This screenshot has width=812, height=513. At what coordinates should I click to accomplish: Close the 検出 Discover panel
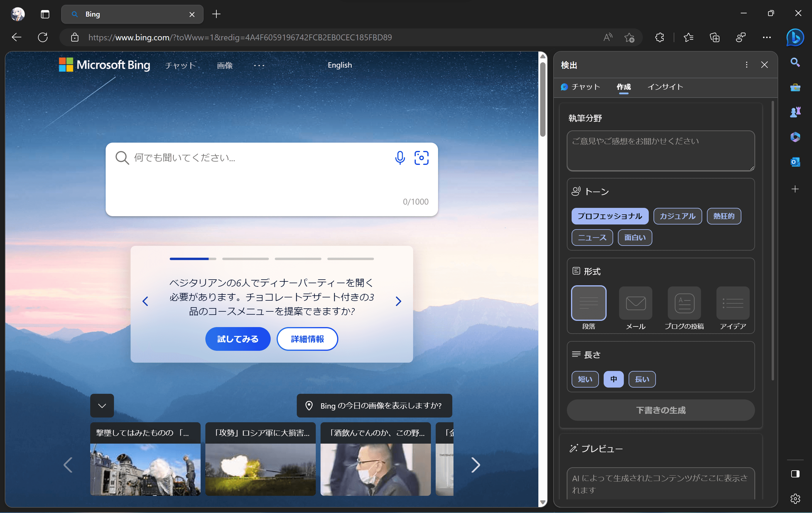tap(764, 65)
